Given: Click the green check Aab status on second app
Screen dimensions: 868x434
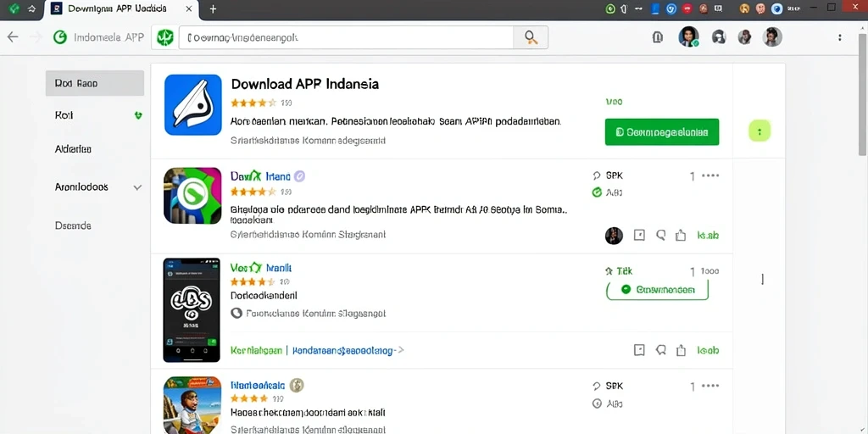Looking at the screenshot, I should (x=607, y=192).
